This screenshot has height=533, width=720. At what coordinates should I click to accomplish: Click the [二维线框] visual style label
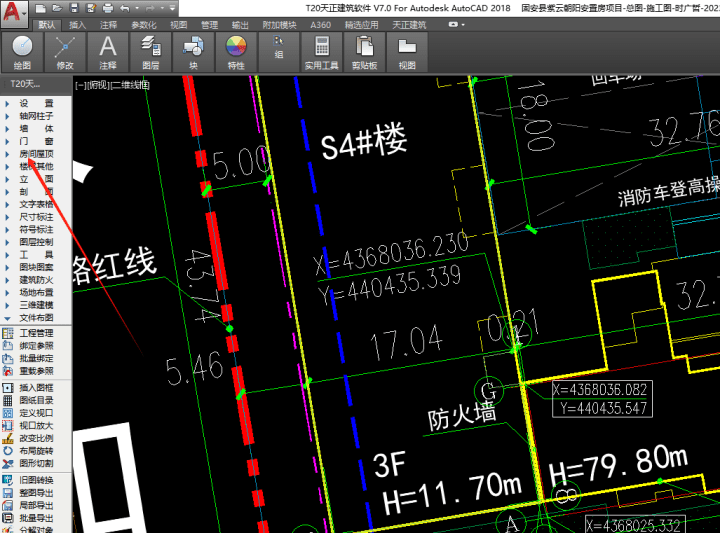129,85
